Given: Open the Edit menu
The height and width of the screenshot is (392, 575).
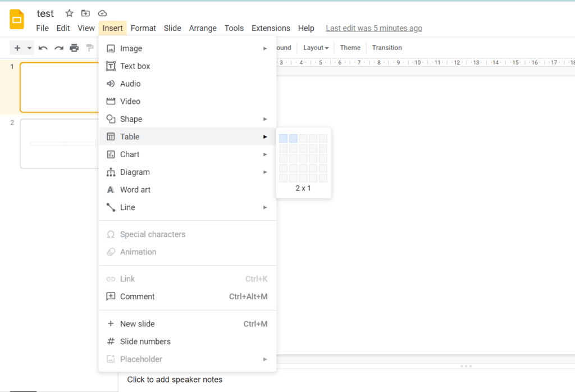Looking at the screenshot, I should (x=63, y=28).
